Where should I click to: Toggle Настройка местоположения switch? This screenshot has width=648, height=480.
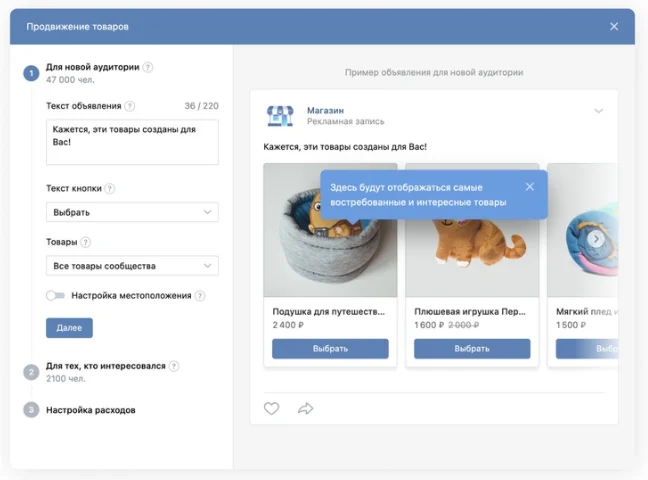click(x=56, y=296)
